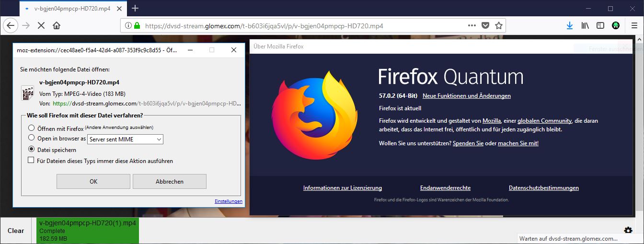The height and width of the screenshot is (244, 644).
Task: Click the forward navigation arrow
Action: [26, 25]
